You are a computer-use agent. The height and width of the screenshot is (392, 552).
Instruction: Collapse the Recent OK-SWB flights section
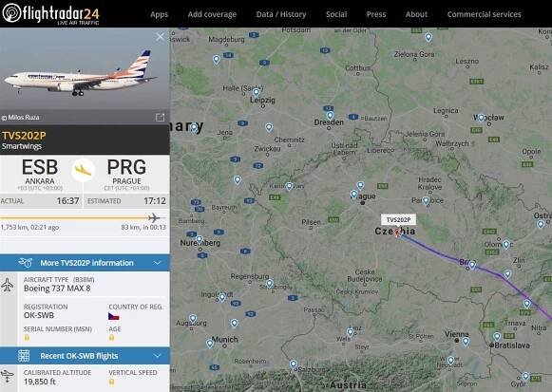point(85,356)
